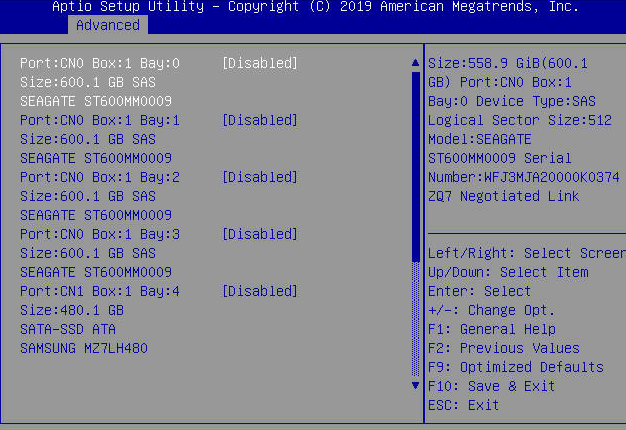Select the Port:CN0 Box:1 Bay:0 entry
The image size is (626, 430).
[x=100, y=63]
